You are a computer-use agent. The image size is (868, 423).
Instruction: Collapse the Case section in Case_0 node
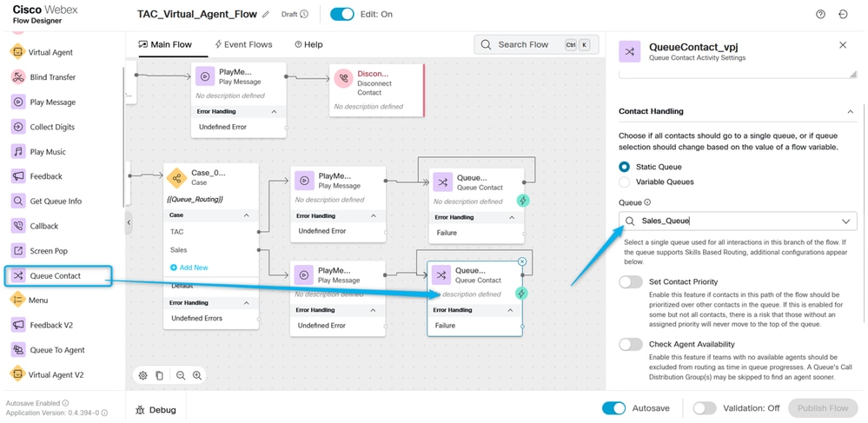click(247, 215)
